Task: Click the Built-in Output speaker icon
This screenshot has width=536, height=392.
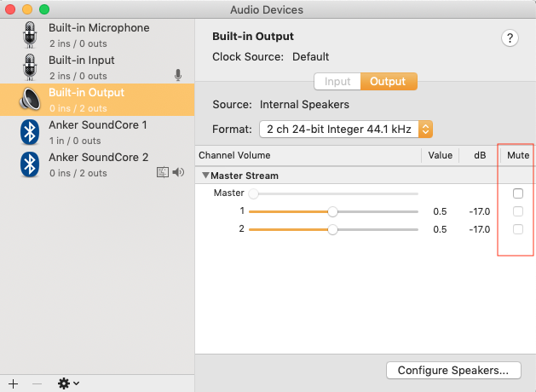Action: [x=32, y=99]
